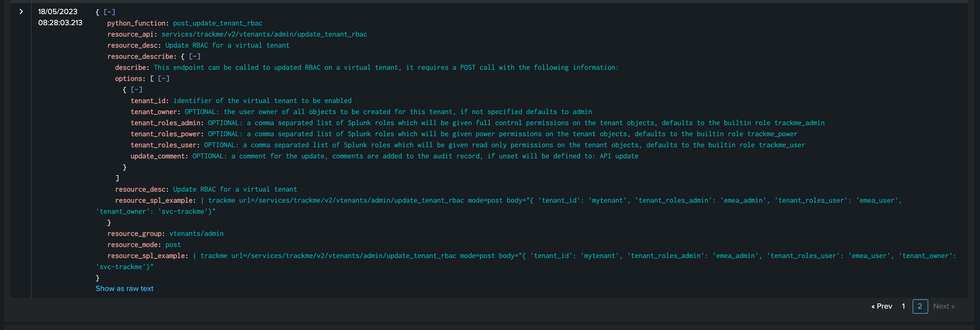The width and height of the screenshot is (980, 330).
Task: Expand the event row chevron arrow
Action: click(x=21, y=12)
